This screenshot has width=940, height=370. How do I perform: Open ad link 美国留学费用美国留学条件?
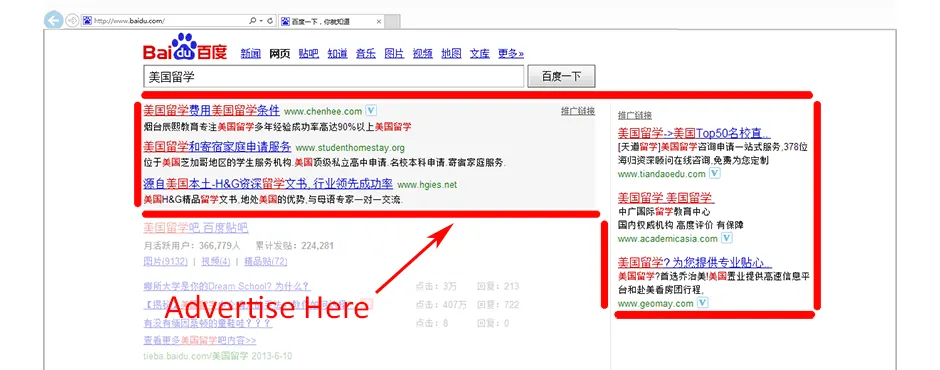(x=212, y=110)
